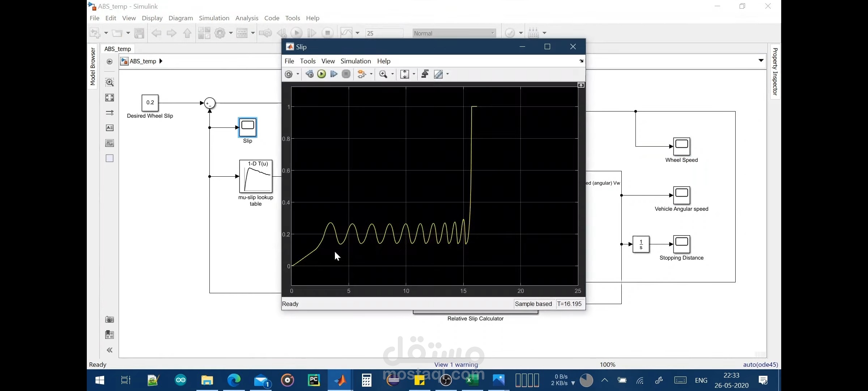Click Up to Parent arrow in Simulink toolbar
Screen dimensions: 868x391
[187, 33]
